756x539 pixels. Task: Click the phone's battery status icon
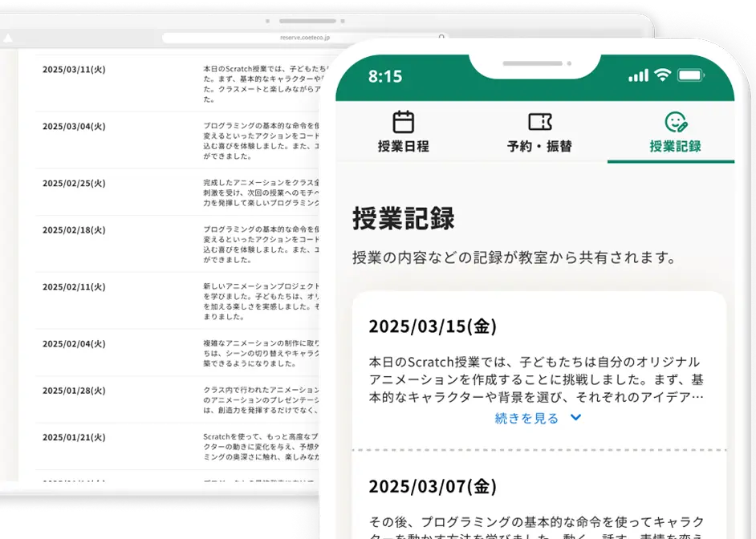[x=691, y=75]
